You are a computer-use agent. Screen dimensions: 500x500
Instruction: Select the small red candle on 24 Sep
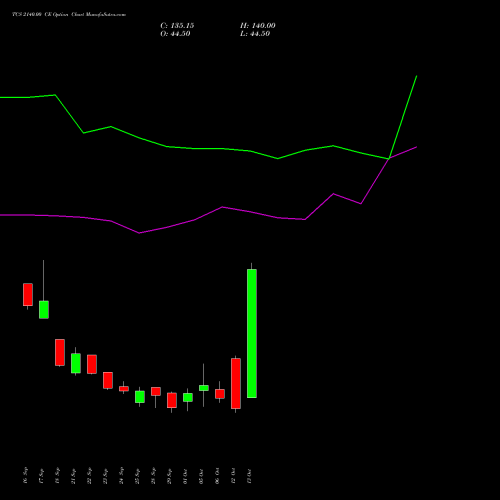click(x=124, y=389)
